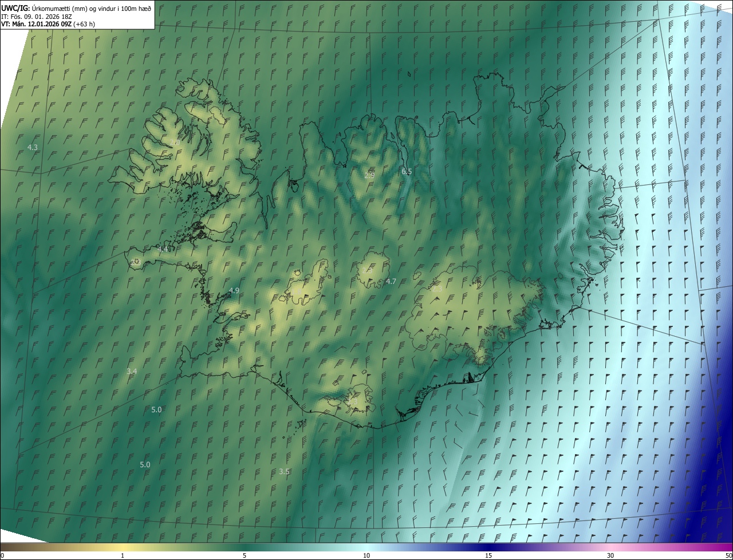This screenshot has width=733, height=560.
Task: Click the 5.0 value nearest the 3.4 label
Action: tap(156, 410)
